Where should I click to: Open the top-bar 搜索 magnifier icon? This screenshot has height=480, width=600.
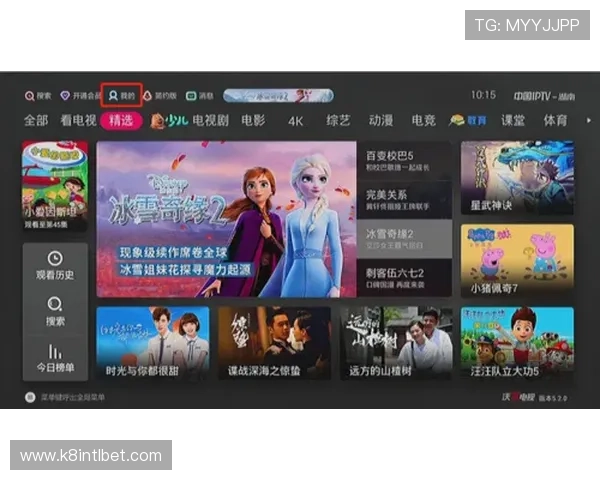coord(29,96)
